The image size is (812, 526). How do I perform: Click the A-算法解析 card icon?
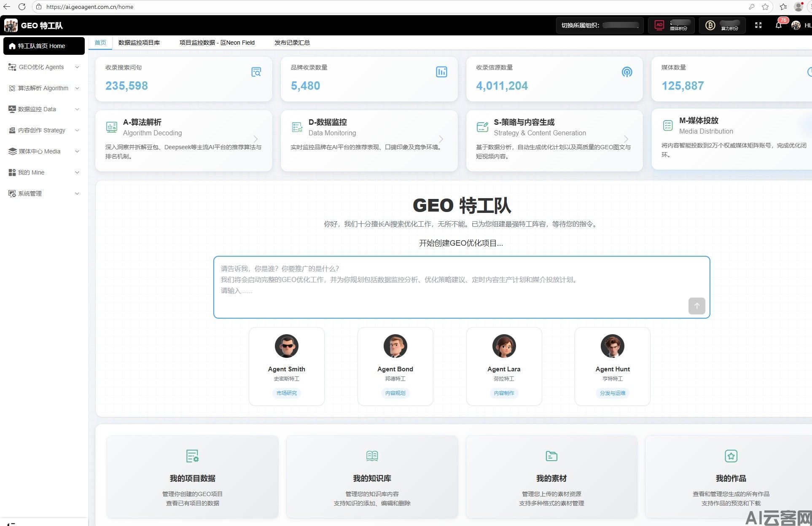(112, 127)
